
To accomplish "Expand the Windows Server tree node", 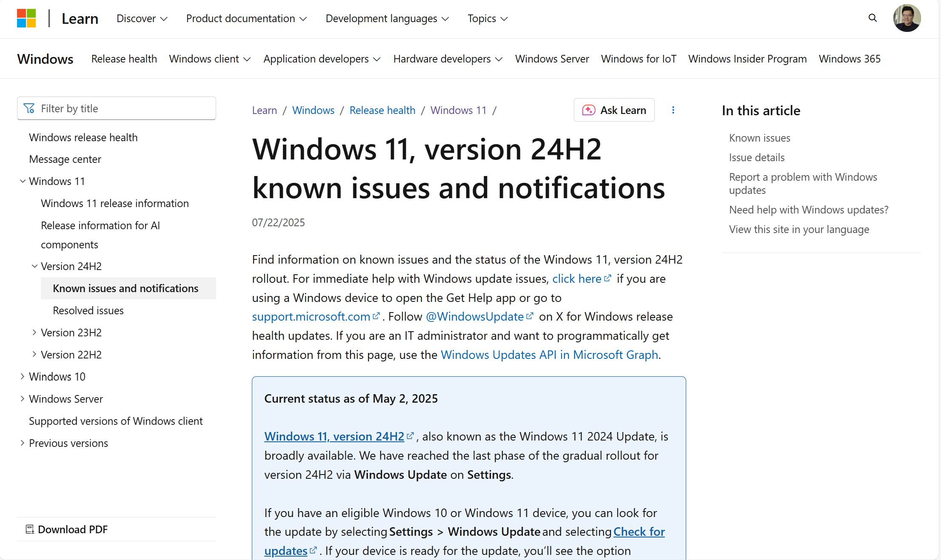I will [x=23, y=399].
